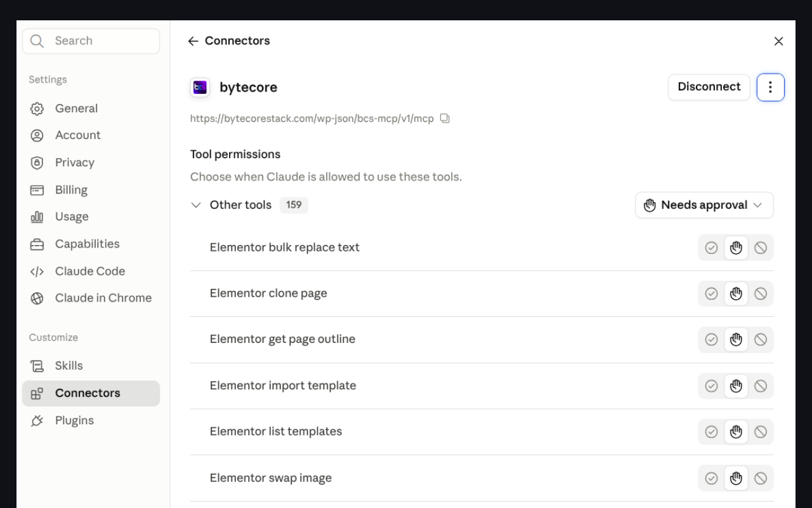
Task: Go to Privacy settings
Action: coord(91,163)
